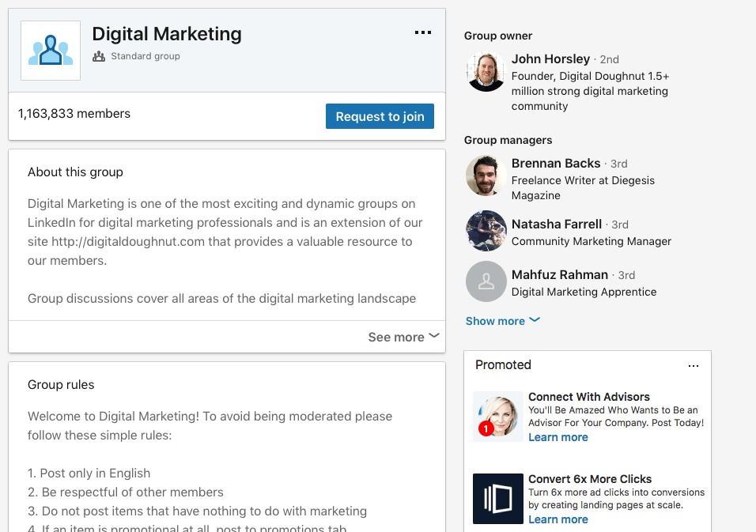This screenshot has height=532, width=756.
Task: Click the Standard group people icon
Action: (99, 56)
